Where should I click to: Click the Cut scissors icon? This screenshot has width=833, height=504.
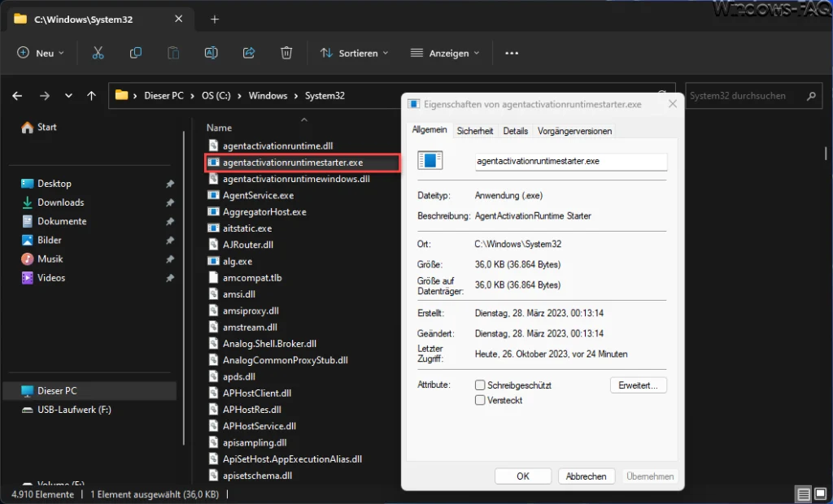click(x=98, y=53)
